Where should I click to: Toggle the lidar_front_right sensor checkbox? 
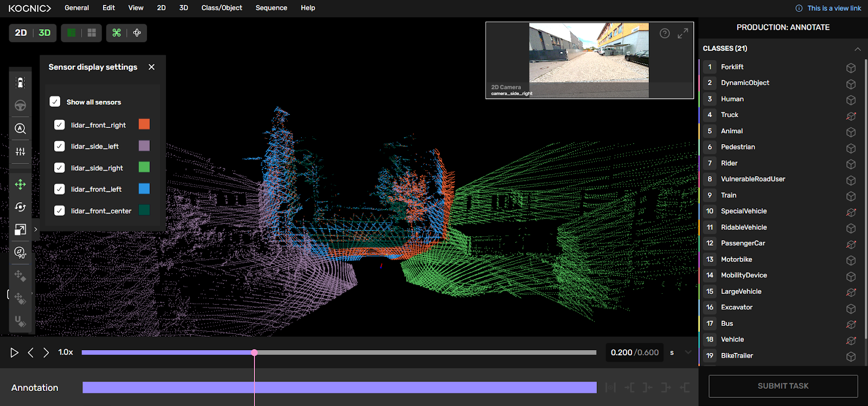(60, 125)
